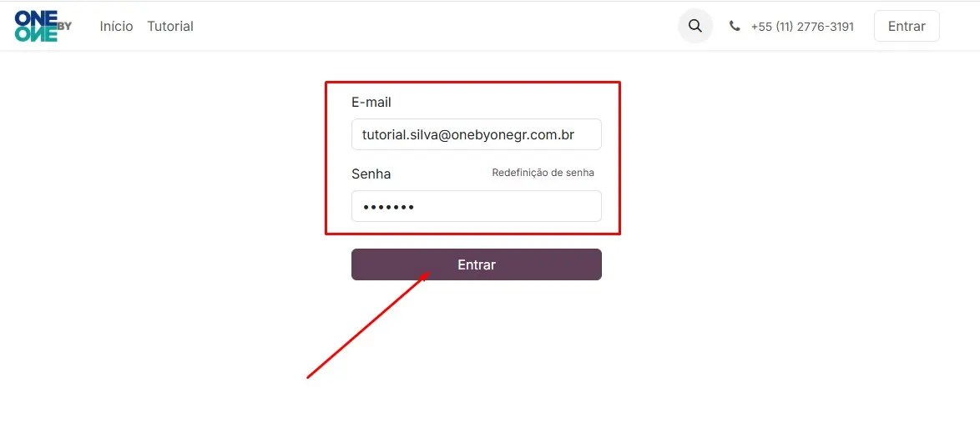Click the header Entrar button
This screenshot has height=438, width=980.
tap(907, 26)
